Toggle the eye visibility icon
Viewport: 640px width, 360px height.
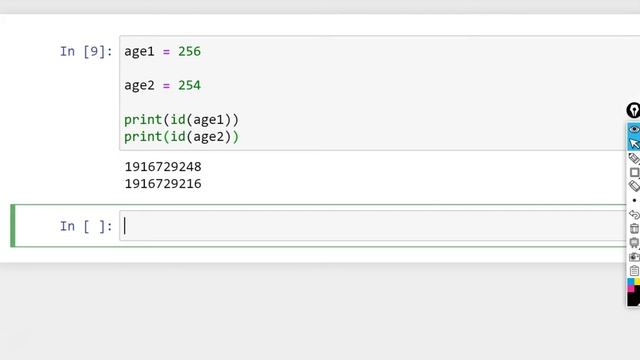(x=634, y=129)
